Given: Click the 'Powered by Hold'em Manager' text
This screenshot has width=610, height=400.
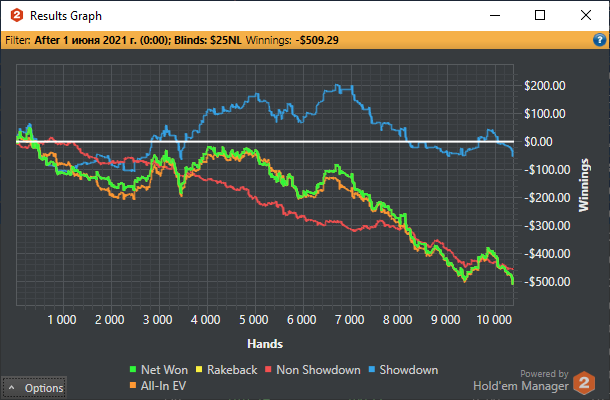Looking at the screenshot, I should [x=521, y=381].
